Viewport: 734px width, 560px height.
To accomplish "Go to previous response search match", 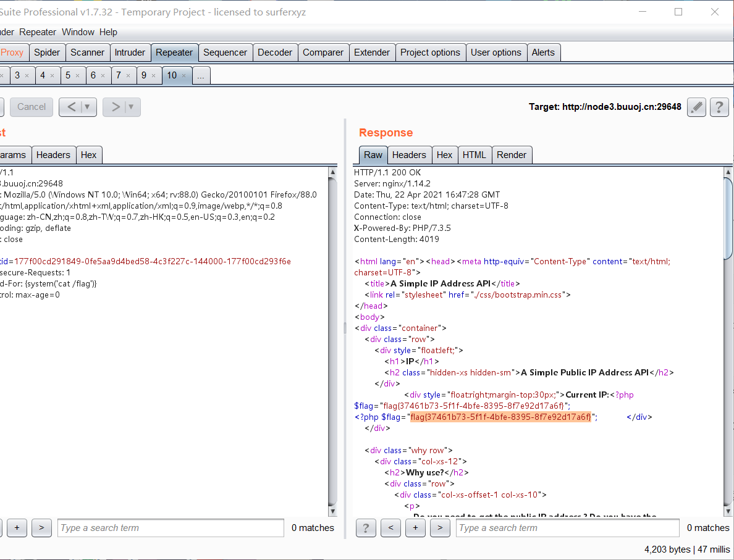I will [x=390, y=528].
